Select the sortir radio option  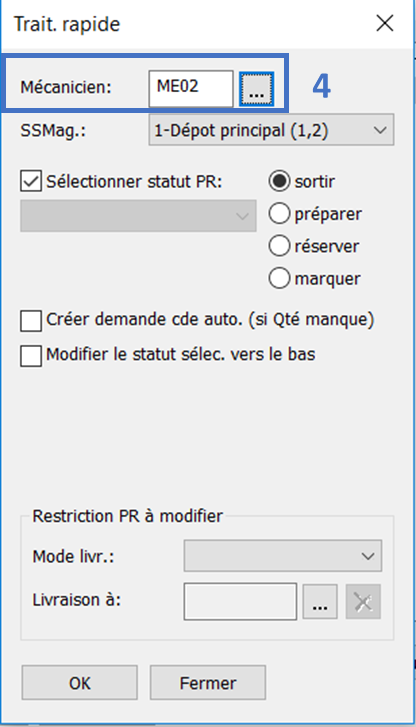[x=279, y=181]
